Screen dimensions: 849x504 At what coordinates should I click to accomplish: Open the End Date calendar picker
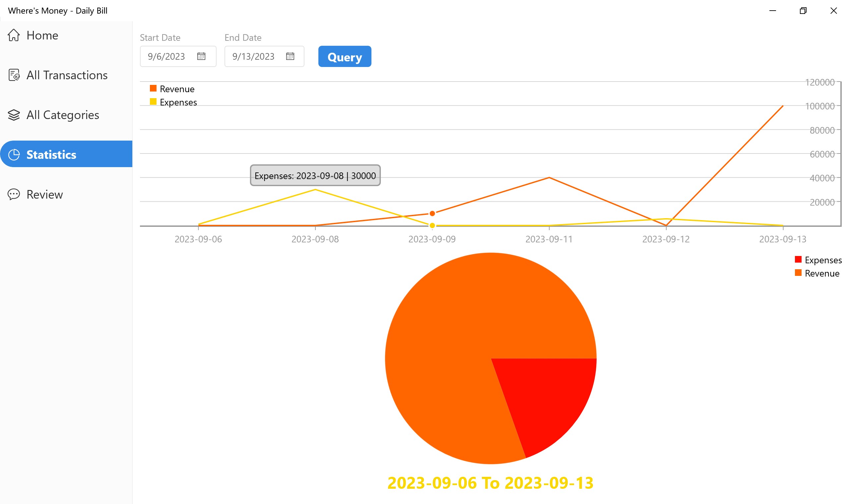[x=290, y=56]
